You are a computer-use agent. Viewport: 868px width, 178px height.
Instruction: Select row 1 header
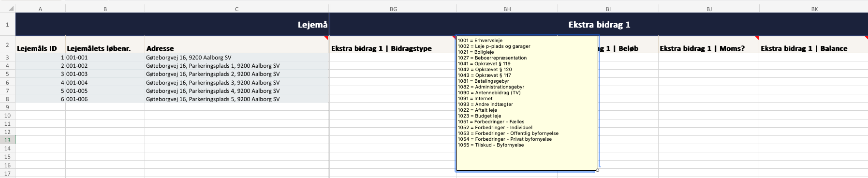click(x=7, y=25)
